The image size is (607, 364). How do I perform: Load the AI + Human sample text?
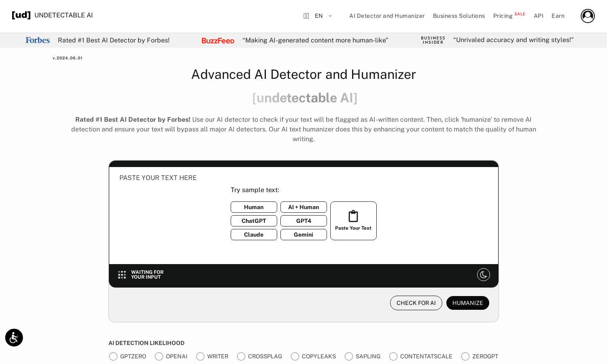[303, 207]
